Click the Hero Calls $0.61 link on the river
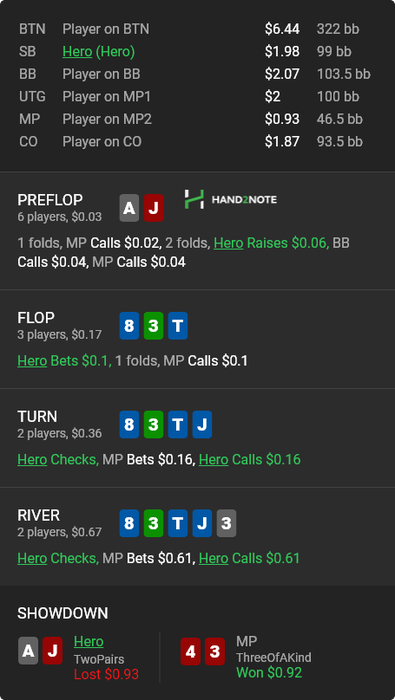The height and width of the screenshot is (700, 395). [213, 558]
